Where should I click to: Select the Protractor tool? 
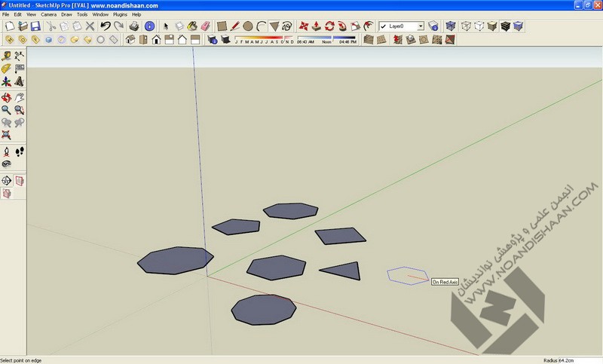[x=7, y=69]
